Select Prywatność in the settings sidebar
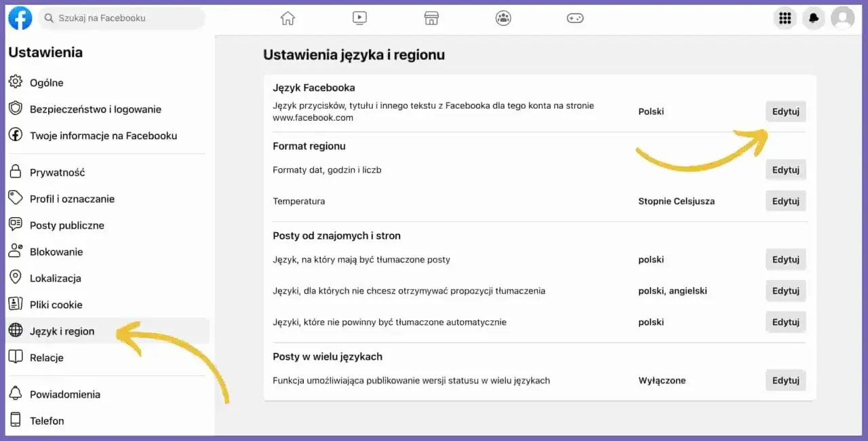The height and width of the screenshot is (441, 868). (57, 172)
